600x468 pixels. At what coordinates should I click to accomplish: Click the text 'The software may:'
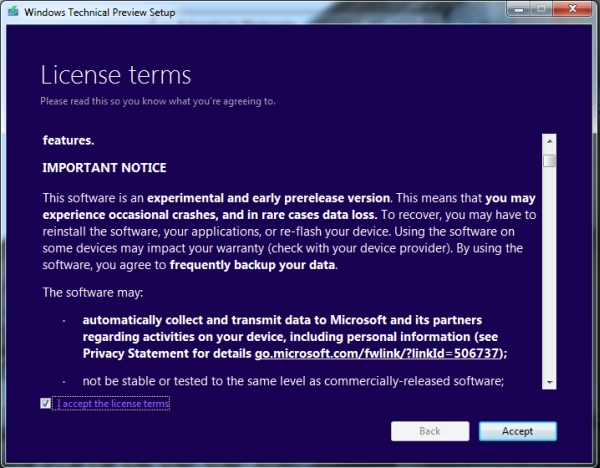(93, 292)
